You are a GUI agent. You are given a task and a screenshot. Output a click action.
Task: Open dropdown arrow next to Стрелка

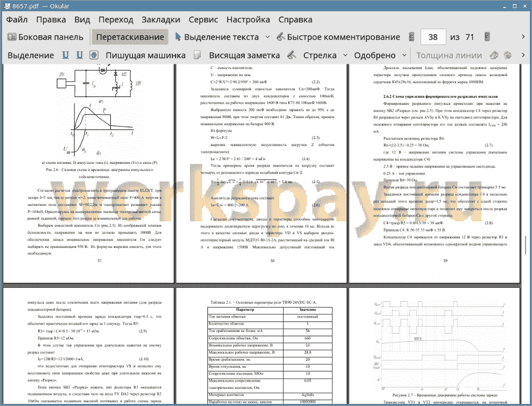pos(345,55)
